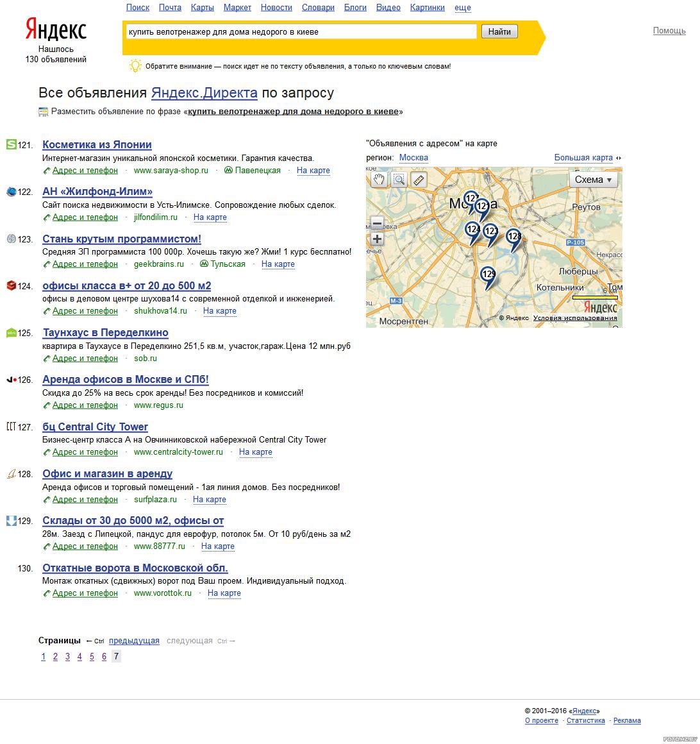Open Адрес и телефон for sob.ru ad
The width and height of the screenshot is (700, 744).
[85, 359]
